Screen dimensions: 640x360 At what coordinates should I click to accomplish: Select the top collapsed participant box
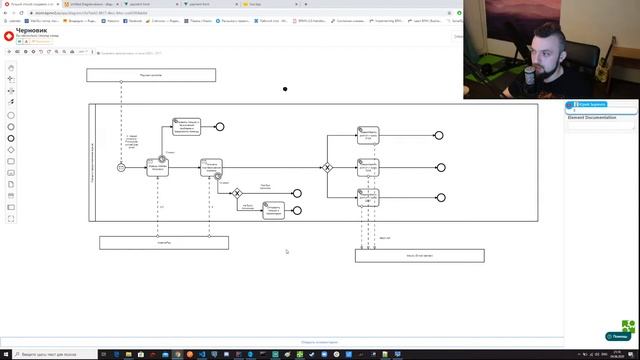[x=151, y=75]
